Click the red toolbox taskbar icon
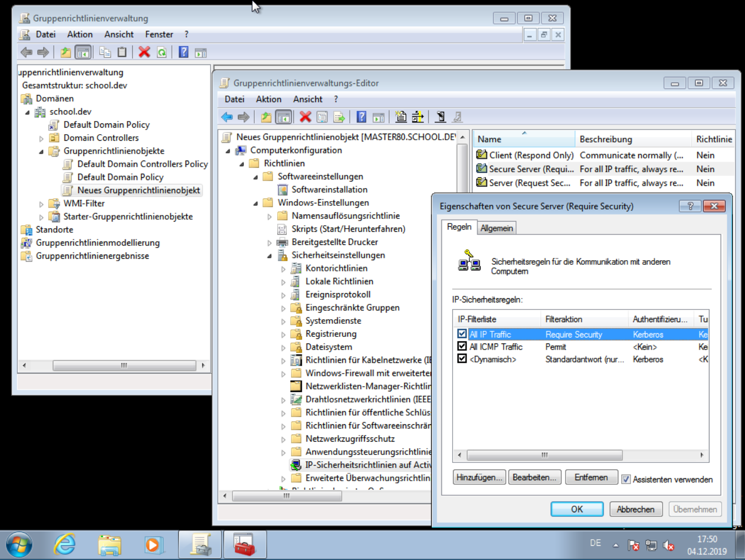745x560 pixels. click(x=244, y=545)
